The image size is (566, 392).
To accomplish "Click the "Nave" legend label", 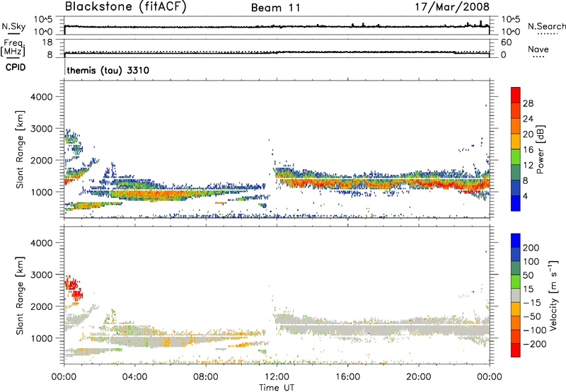I will coord(538,50).
